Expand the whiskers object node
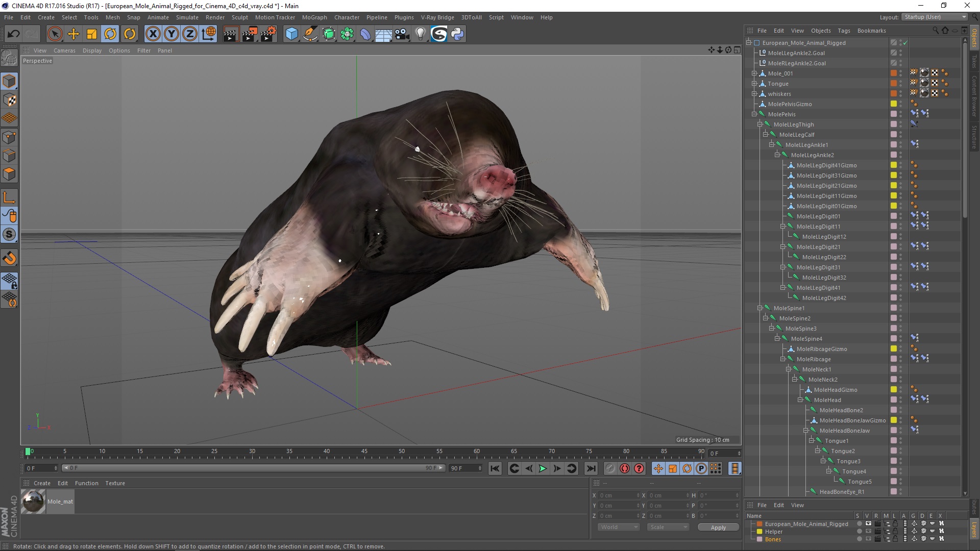This screenshot has height=551, width=980. pyautogui.click(x=754, y=94)
